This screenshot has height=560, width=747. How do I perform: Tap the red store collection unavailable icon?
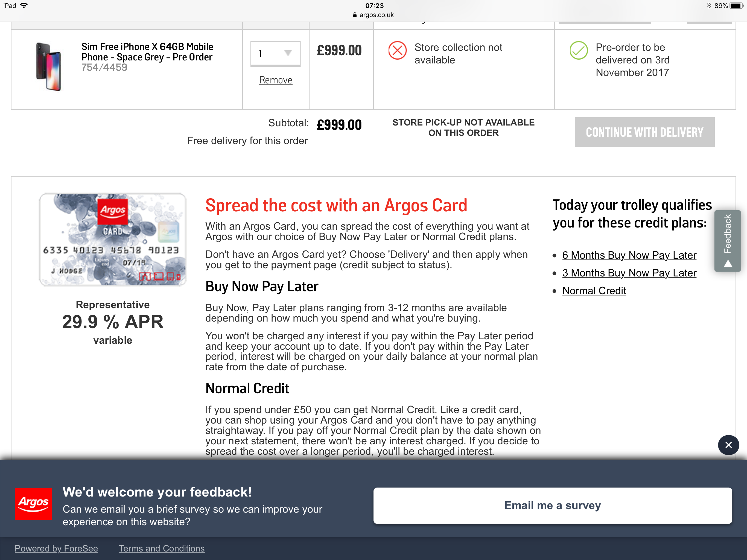pyautogui.click(x=398, y=51)
